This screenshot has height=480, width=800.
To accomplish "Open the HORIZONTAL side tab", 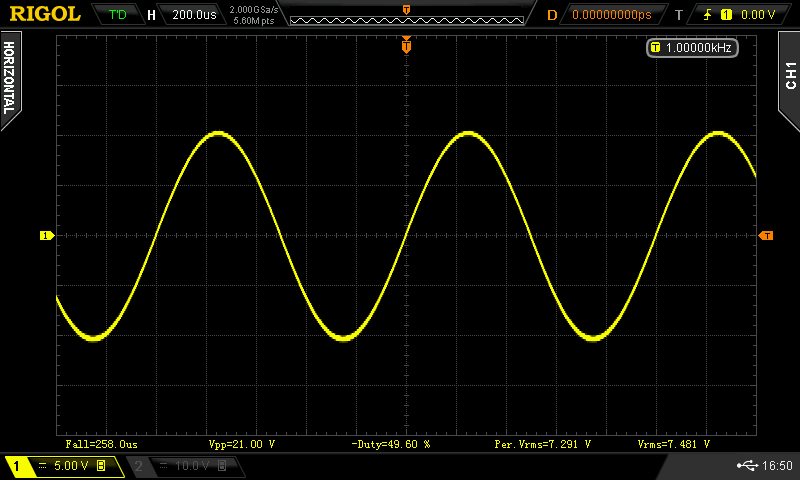I will coord(11,78).
